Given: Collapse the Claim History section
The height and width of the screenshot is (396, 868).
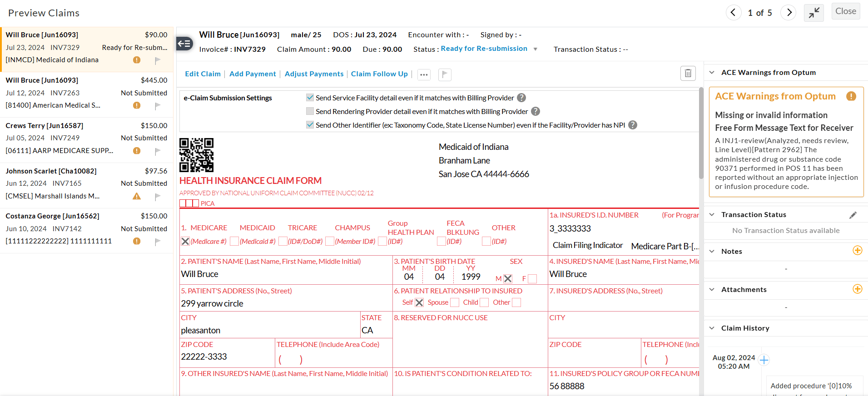Looking at the screenshot, I should [712, 328].
